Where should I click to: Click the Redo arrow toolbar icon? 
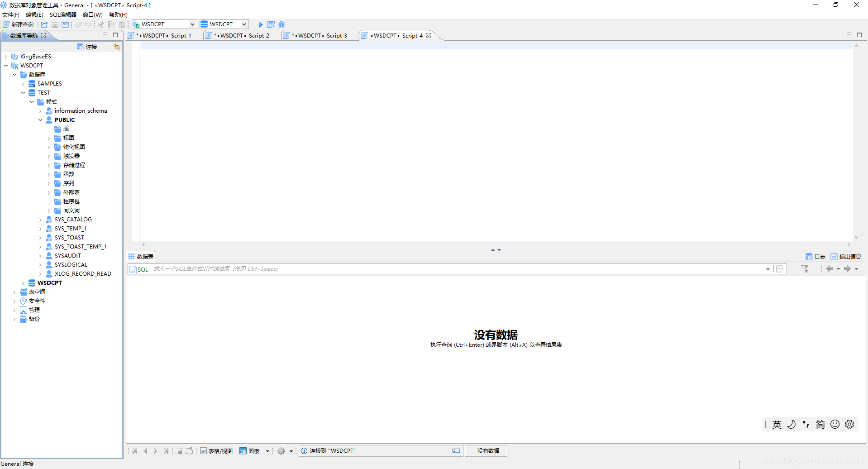pyautogui.click(x=88, y=24)
